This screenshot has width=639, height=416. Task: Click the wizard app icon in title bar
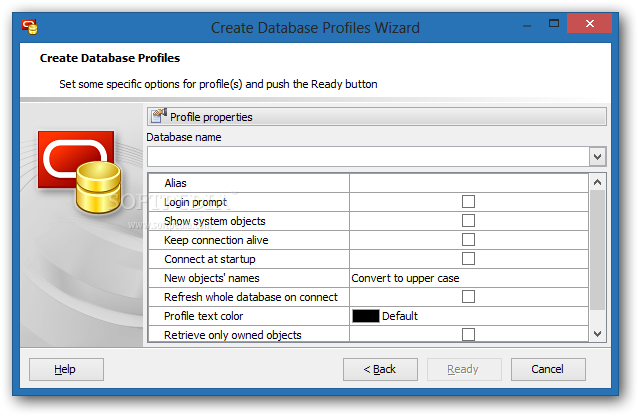[30, 27]
